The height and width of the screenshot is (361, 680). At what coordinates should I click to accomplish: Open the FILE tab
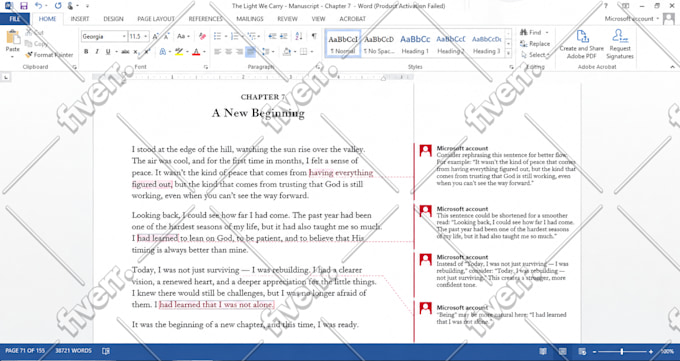point(15,19)
